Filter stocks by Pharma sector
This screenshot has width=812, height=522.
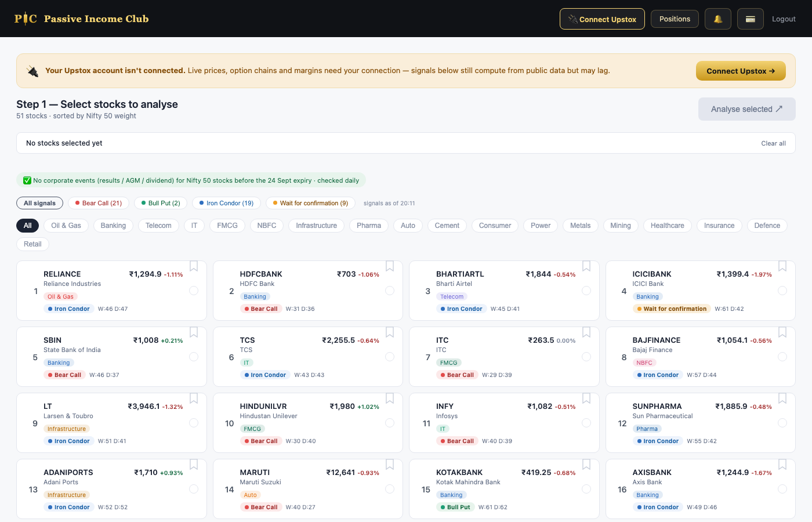coord(369,226)
